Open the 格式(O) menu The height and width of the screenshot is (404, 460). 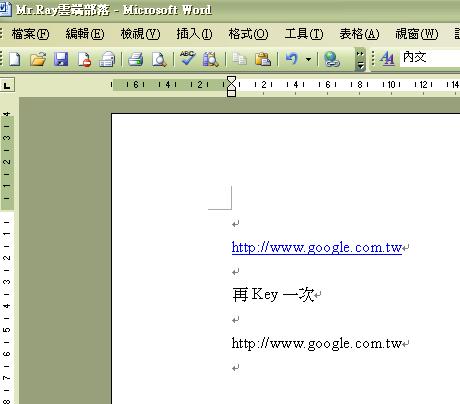coord(248,34)
